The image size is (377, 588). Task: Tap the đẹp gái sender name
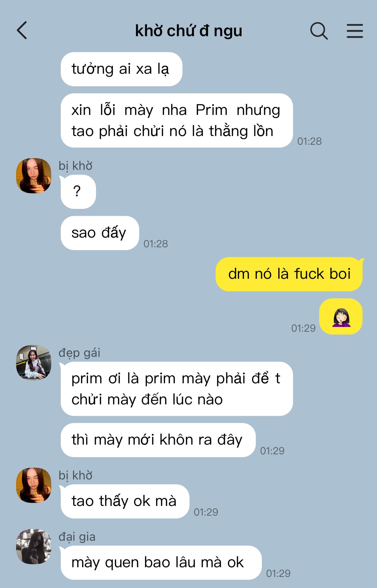coord(79,353)
